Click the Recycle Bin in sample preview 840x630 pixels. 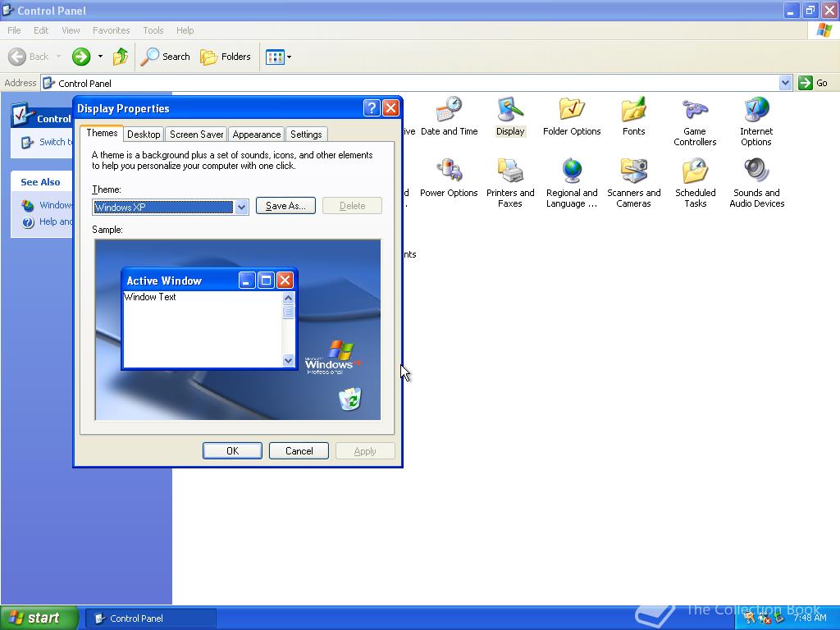coord(349,399)
